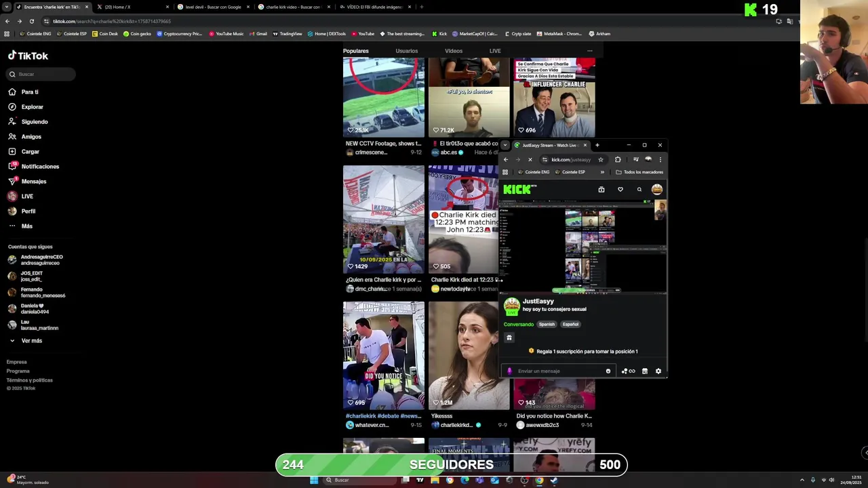The height and width of the screenshot is (488, 868).
Task: Open TradingView bookmark
Action: pos(287,34)
